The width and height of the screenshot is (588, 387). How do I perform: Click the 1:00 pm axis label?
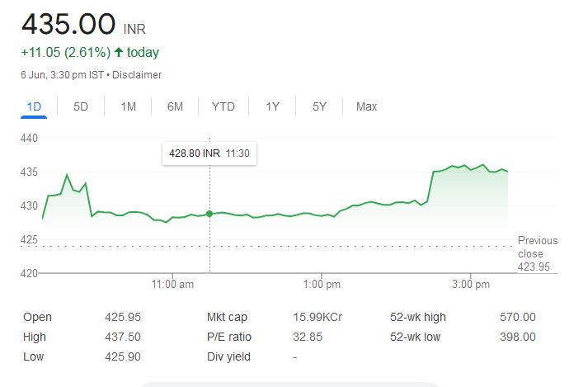coord(322,285)
